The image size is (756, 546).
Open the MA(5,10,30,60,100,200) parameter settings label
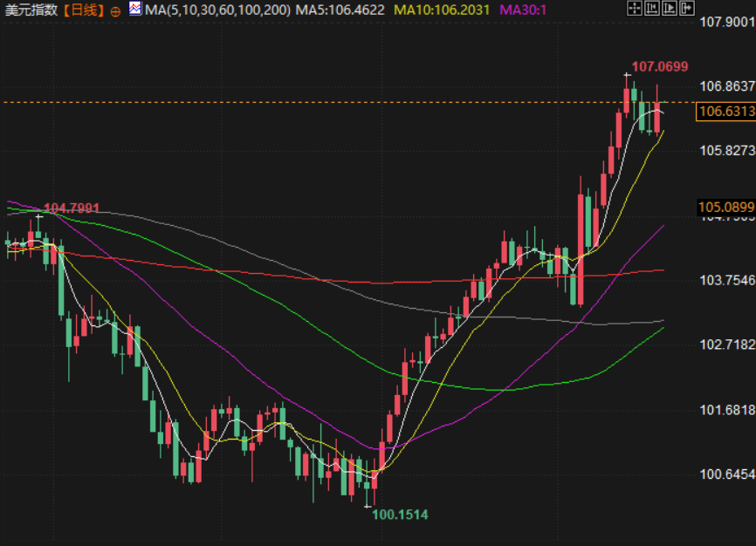[x=216, y=10]
